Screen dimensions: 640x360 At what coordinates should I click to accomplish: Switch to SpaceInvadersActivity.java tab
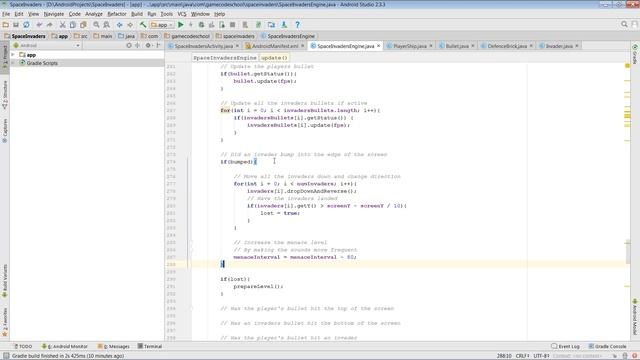click(203, 46)
